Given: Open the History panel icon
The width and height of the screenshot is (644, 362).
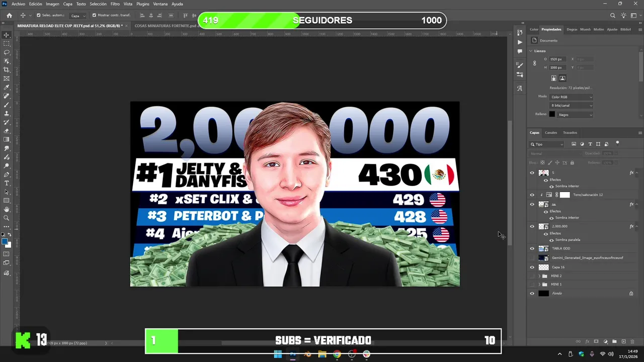Looking at the screenshot, I should click(520, 33).
